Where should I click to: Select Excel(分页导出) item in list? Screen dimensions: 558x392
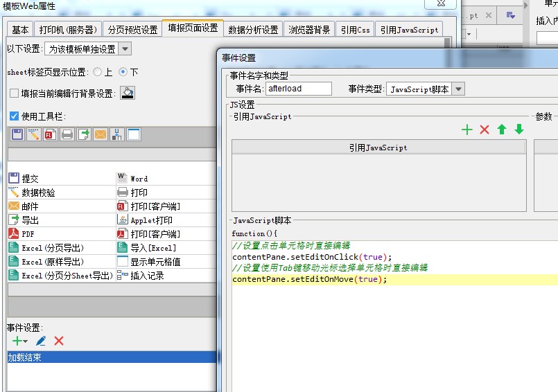[61, 248]
